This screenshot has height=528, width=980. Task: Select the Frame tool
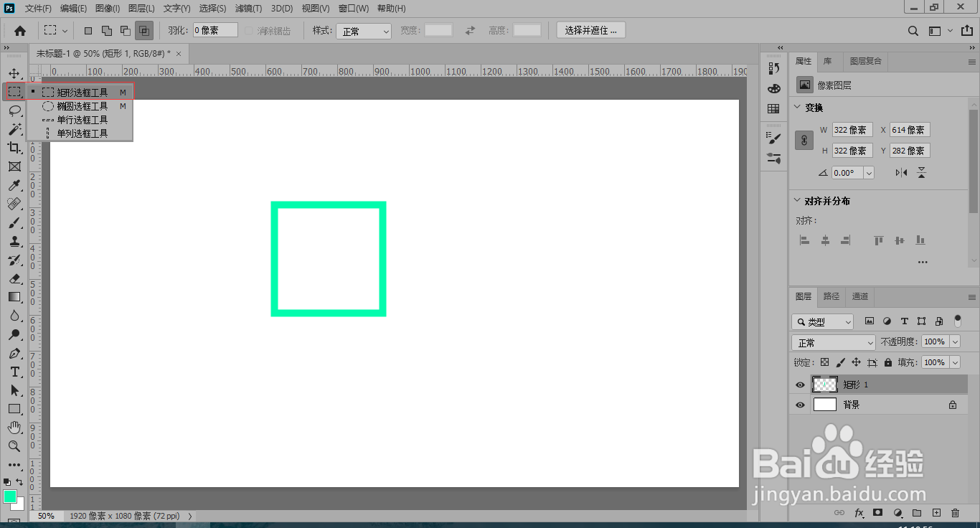[14, 166]
